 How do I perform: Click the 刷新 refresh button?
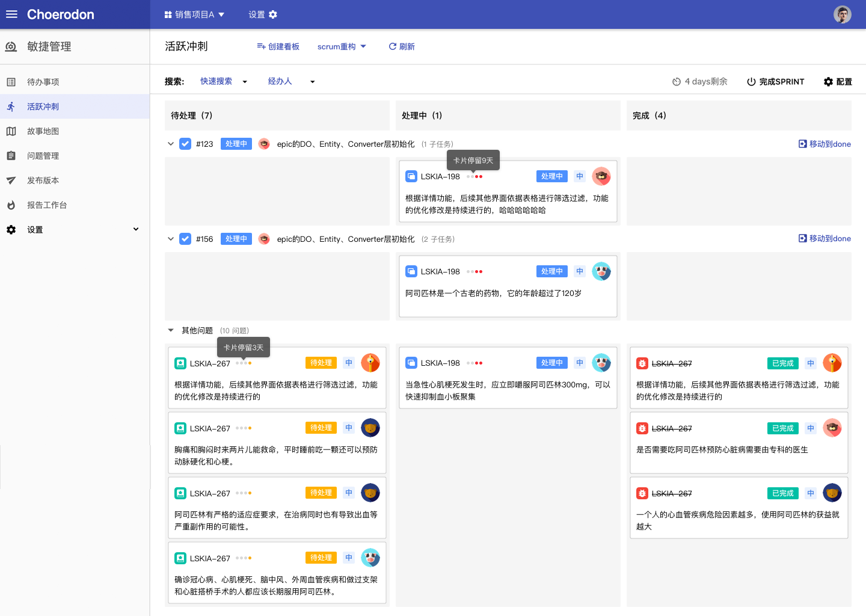402,46
